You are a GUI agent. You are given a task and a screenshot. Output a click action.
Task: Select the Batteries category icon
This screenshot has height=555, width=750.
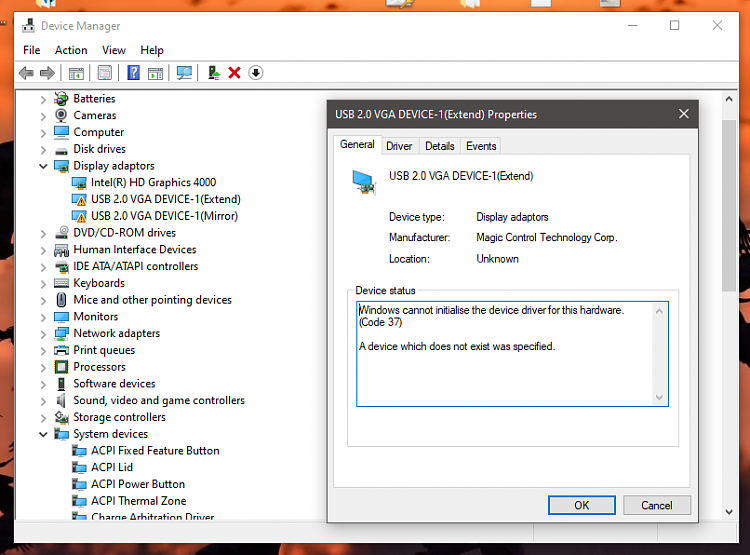coord(61,99)
